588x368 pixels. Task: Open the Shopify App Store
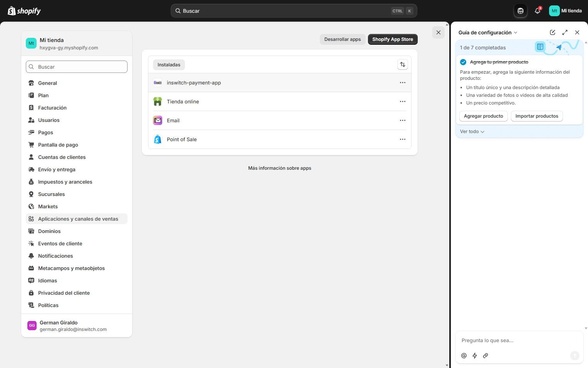click(393, 39)
